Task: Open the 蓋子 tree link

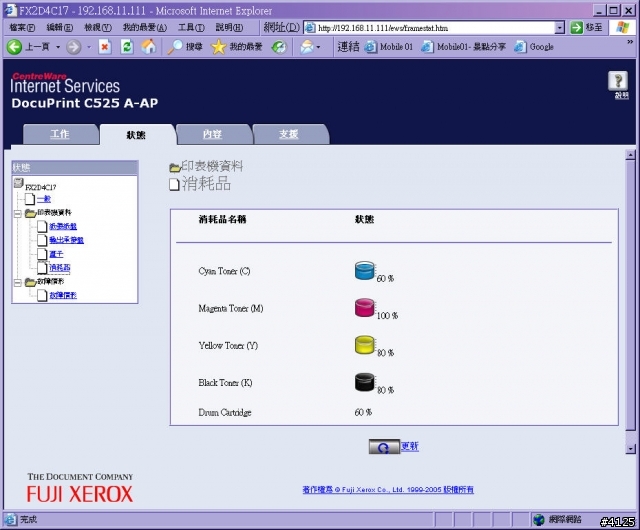Action: click(56, 254)
